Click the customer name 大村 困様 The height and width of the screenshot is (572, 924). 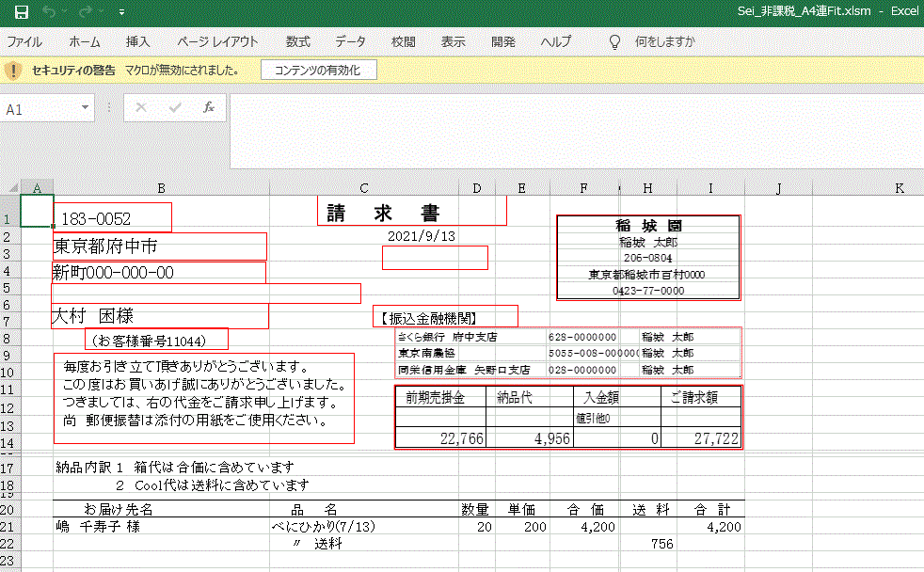pos(160,316)
